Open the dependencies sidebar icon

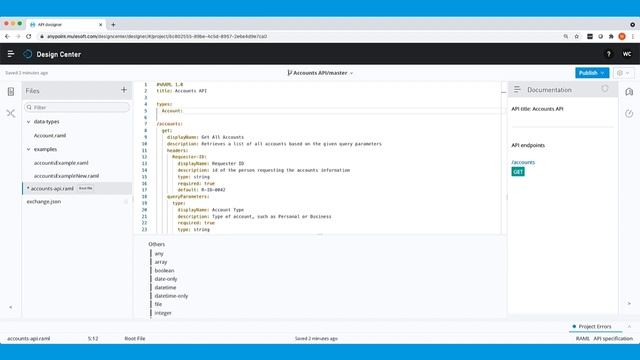pyautogui.click(x=11, y=113)
